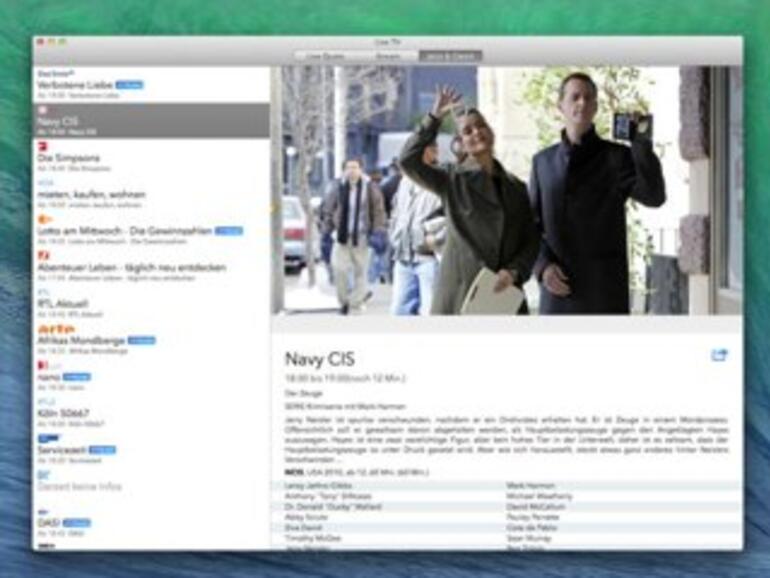Select the nano program row
Image resolution: width=770 pixels, height=578 pixels.
[151, 376]
